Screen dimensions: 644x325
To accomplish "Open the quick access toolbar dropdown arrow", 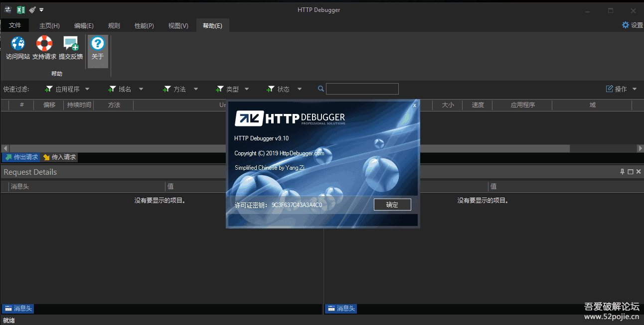I will coord(41,10).
